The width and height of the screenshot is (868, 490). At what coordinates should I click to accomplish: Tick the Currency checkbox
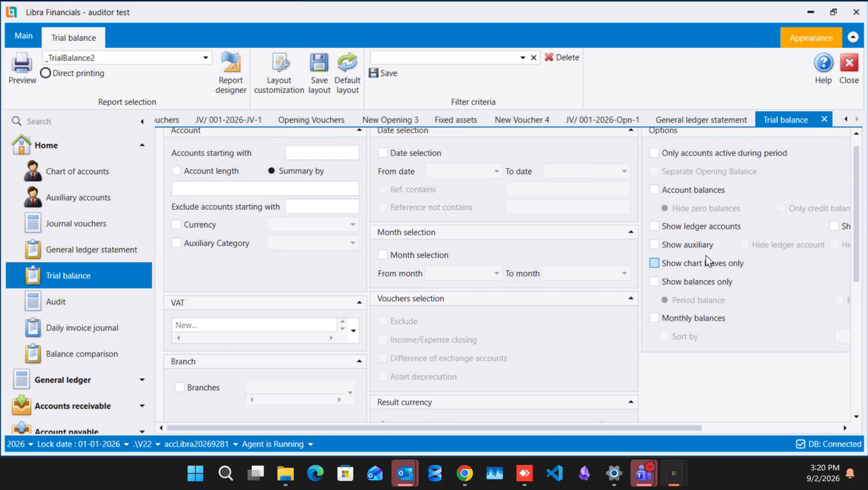point(177,225)
